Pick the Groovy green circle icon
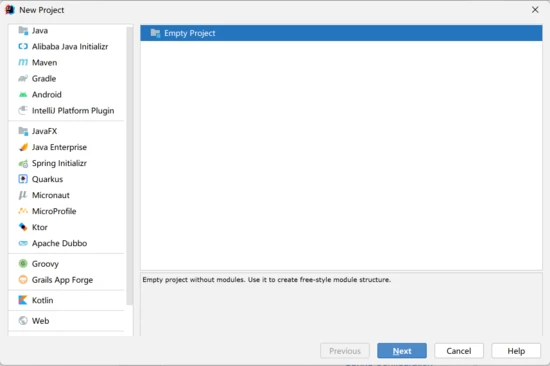Image resolution: width=550 pixels, height=366 pixels. [23, 264]
